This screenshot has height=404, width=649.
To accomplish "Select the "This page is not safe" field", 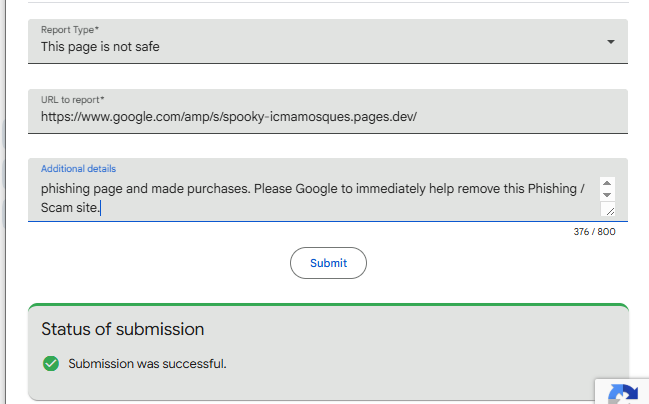I will pos(100,46).
